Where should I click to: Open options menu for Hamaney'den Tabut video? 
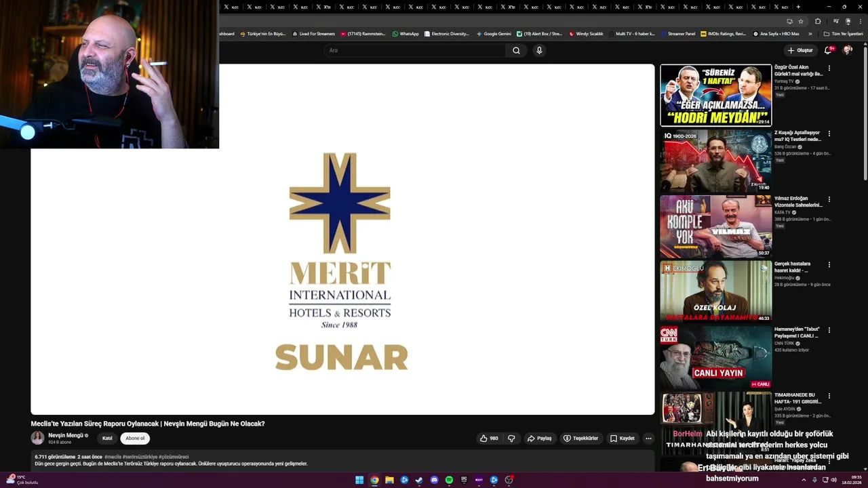click(x=829, y=330)
